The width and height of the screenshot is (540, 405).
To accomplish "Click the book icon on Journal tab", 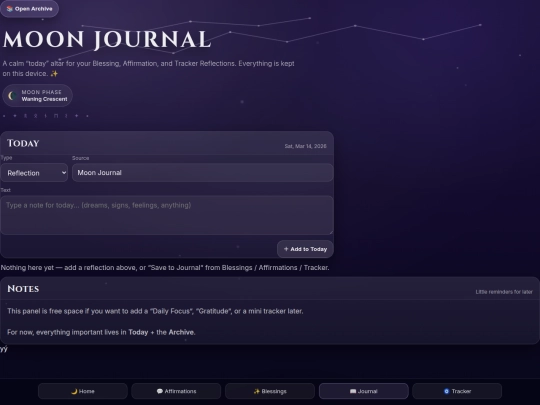I will pos(353,391).
